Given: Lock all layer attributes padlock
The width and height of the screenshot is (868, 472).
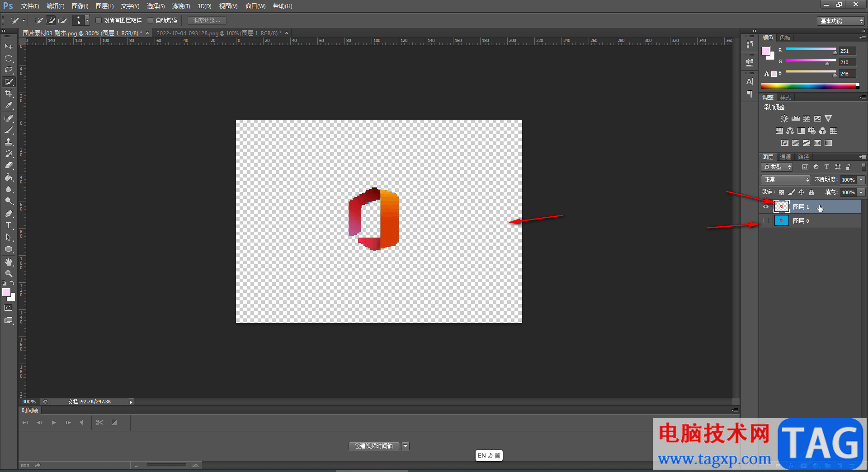Looking at the screenshot, I should [811, 192].
